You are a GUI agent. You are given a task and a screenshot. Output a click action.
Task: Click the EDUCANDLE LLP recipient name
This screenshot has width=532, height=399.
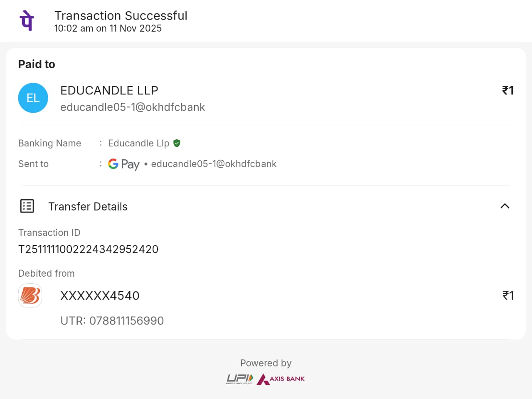(x=109, y=90)
